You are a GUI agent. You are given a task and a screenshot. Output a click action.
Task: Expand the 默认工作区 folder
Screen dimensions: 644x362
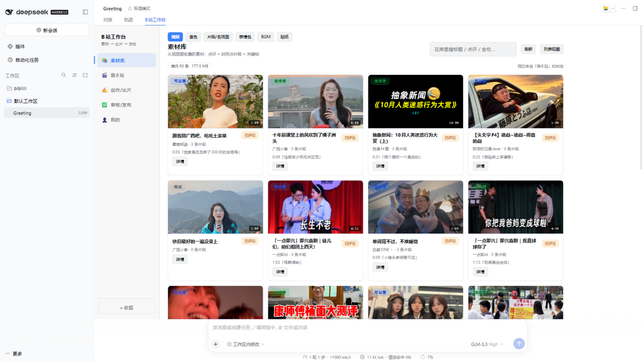(47, 101)
